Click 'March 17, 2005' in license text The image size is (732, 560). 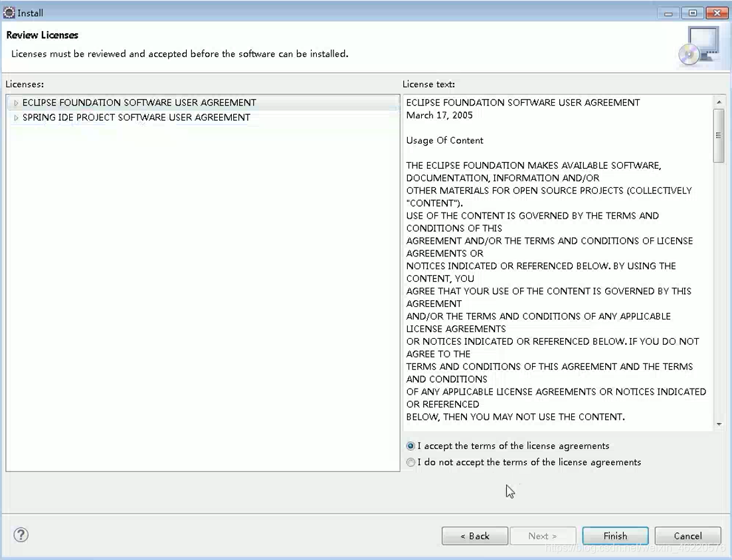(439, 116)
